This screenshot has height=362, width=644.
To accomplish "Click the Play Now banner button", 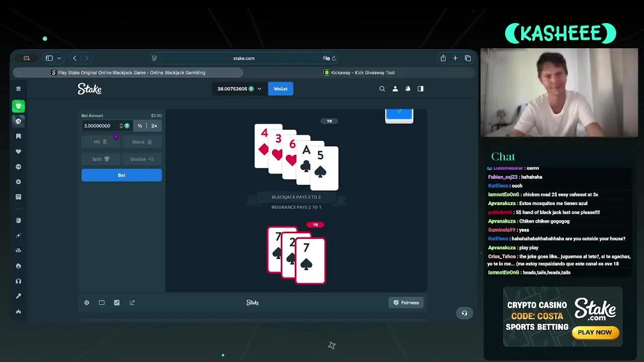I will click(595, 332).
